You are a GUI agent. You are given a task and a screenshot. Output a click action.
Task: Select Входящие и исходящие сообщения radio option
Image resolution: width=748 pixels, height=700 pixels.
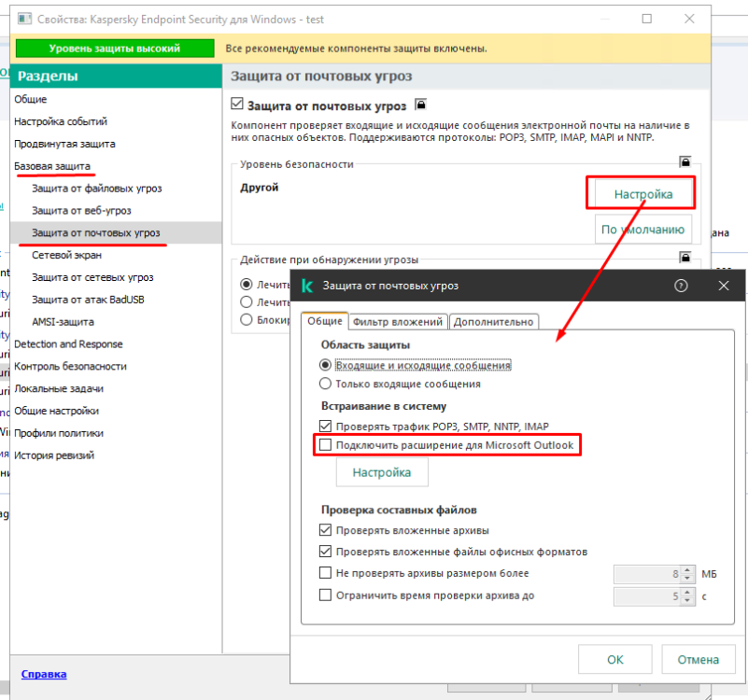point(325,365)
